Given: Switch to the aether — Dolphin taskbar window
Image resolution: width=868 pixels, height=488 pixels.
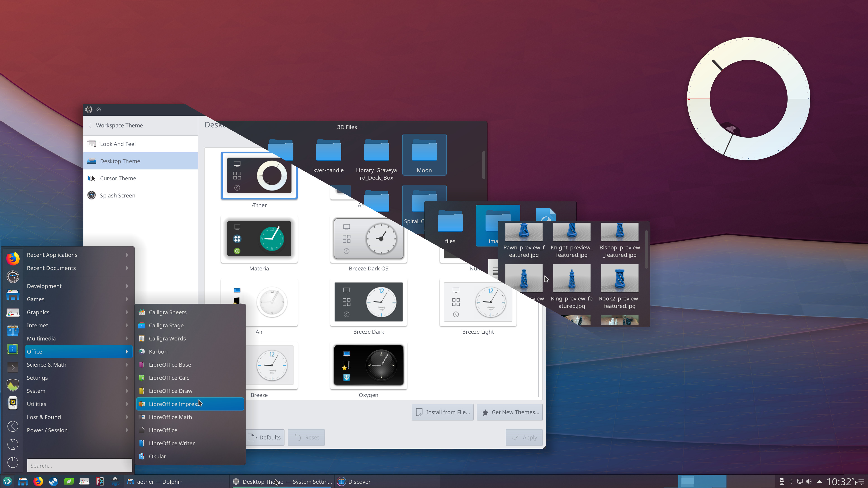Looking at the screenshot, I should (176, 482).
